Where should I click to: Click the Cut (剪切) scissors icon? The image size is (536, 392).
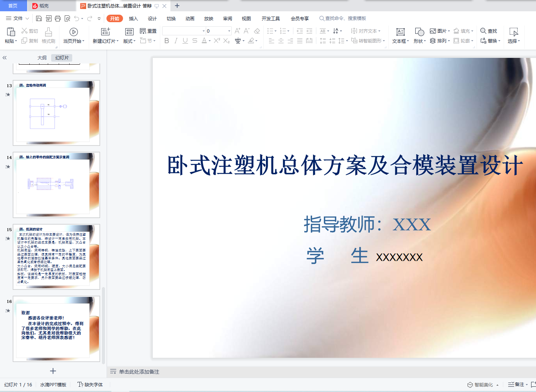click(24, 31)
